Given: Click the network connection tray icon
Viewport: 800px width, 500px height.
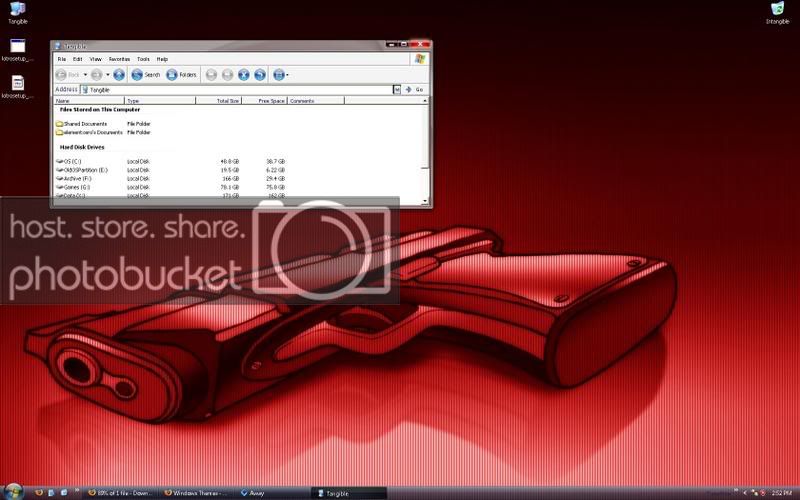Looking at the screenshot, I should click(755, 493).
